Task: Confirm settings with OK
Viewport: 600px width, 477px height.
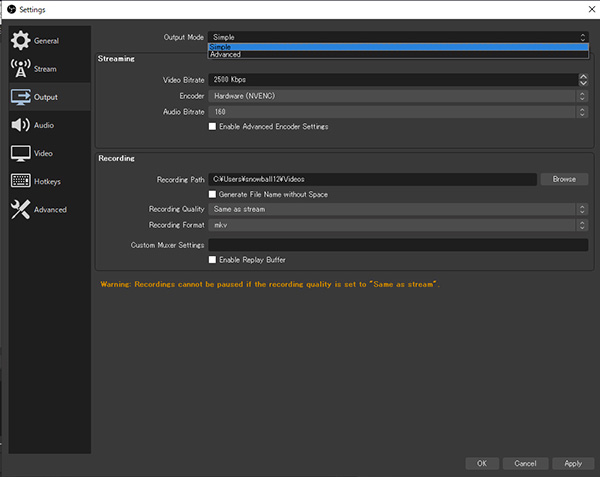Action: tap(482, 463)
